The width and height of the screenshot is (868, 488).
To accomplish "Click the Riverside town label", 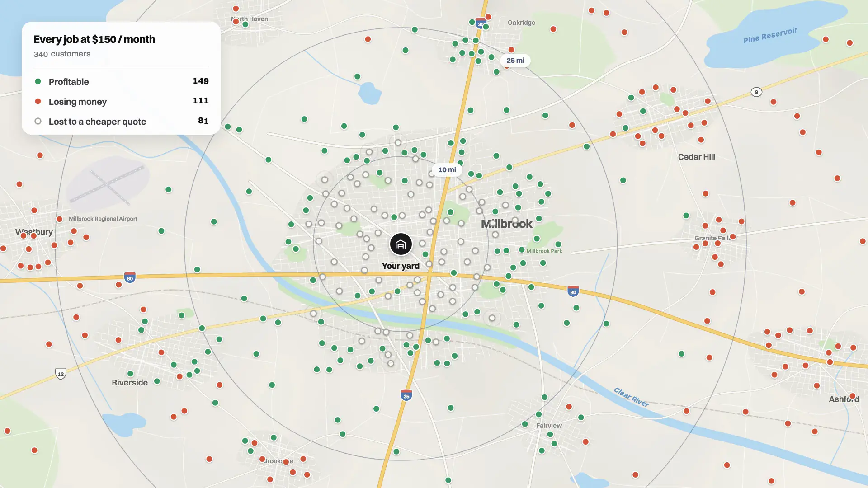I will pos(130,383).
